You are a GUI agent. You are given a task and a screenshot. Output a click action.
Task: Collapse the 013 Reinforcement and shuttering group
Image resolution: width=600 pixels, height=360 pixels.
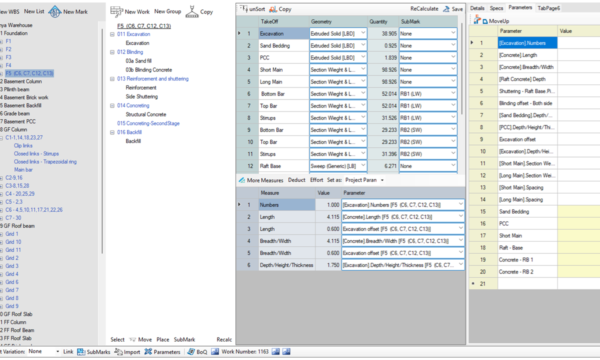(x=112, y=79)
